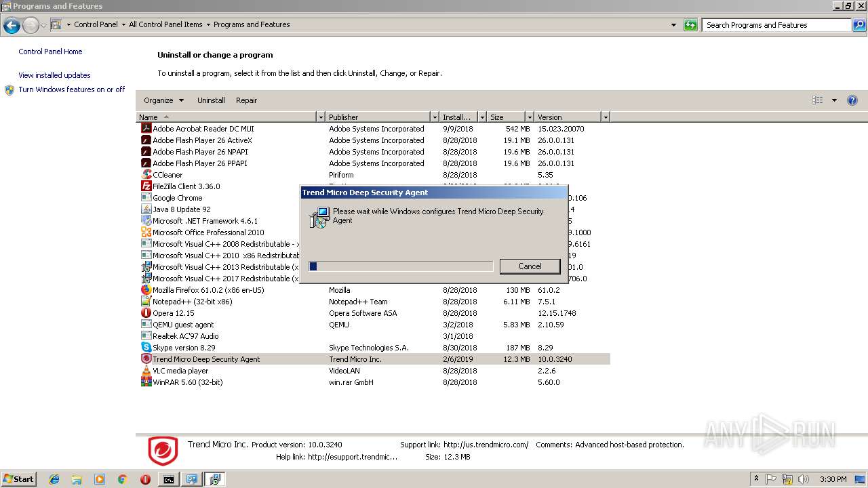Click Search Programs and Features field
The image size is (868, 488).
tap(776, 25)
